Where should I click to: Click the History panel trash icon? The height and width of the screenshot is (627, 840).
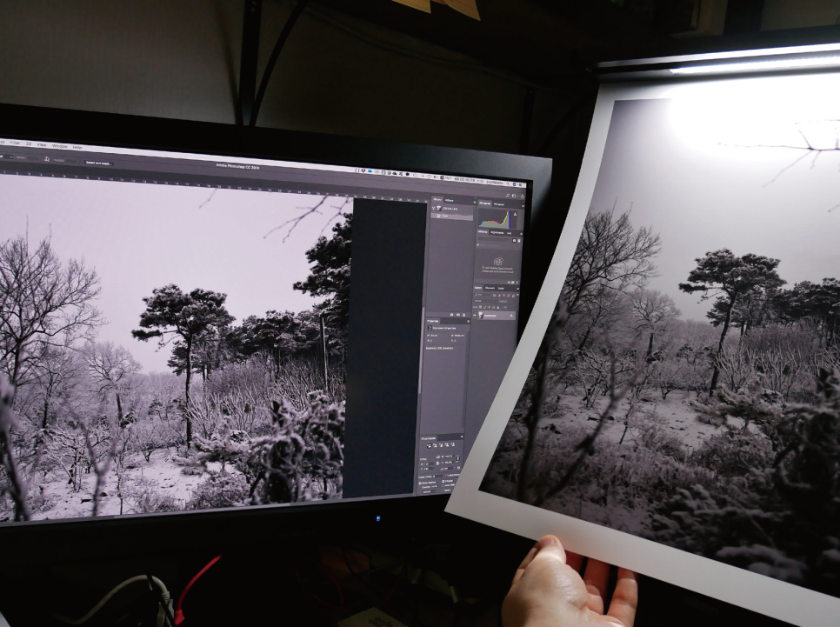click(464, 315)
